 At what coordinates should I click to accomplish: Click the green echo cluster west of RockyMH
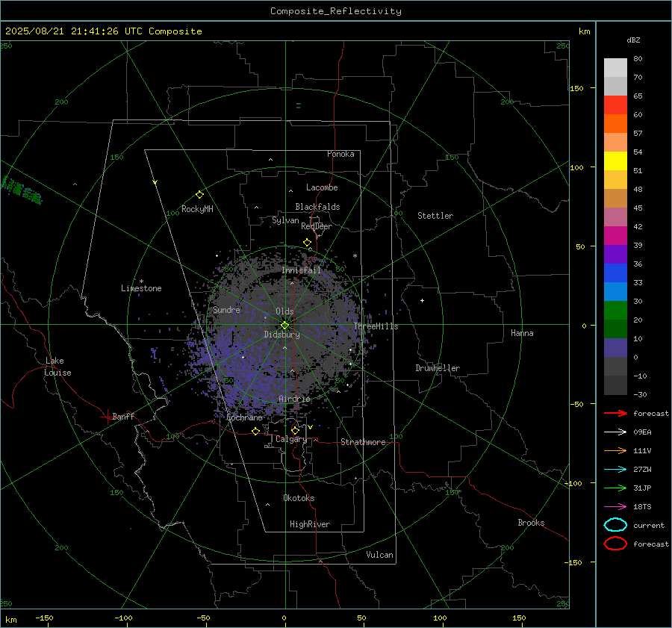point(22,190)
